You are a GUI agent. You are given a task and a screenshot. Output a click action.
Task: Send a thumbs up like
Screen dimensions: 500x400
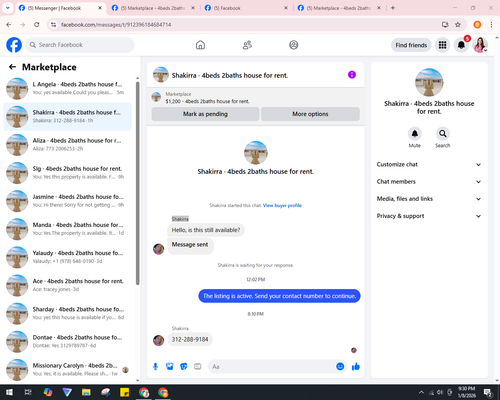tap(356, 367)
